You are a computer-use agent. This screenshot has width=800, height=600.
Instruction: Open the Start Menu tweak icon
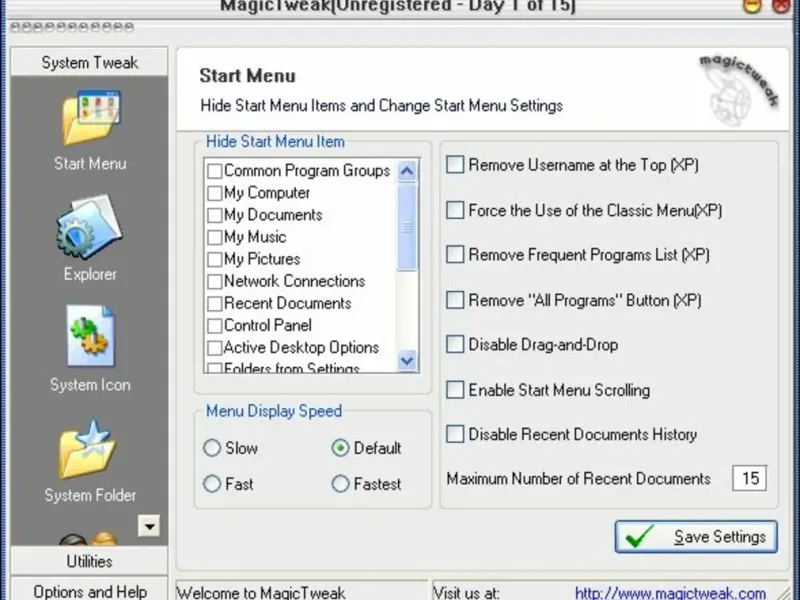[90, 119]
